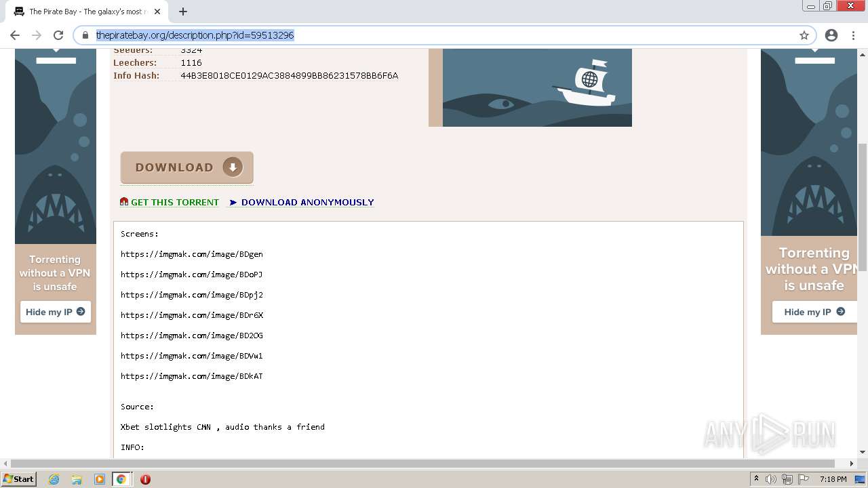This screenshot has height=488, width=868.
Task: Click Hide my IP on right ad
Action: (x=814, y=312)
